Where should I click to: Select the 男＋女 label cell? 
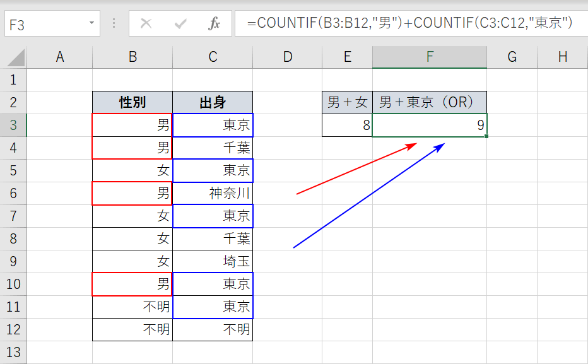346,102
